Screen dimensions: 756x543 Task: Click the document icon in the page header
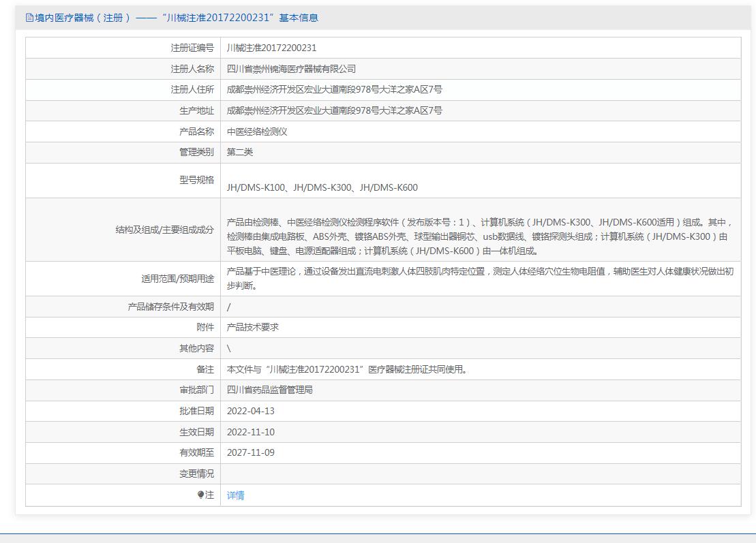click(29, 18)
